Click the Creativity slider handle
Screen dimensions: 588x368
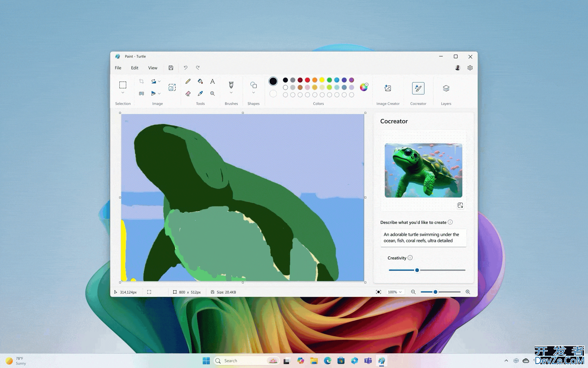[x=417, y=270]
